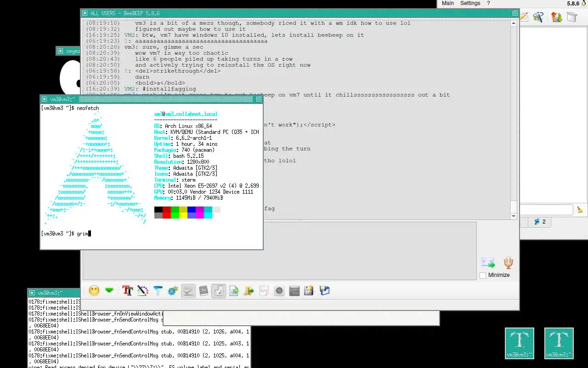Click second vm3@vm3 iconified terminal thumbnail
The width and height of the screenshot is (588, 368).
click(559, 343)
